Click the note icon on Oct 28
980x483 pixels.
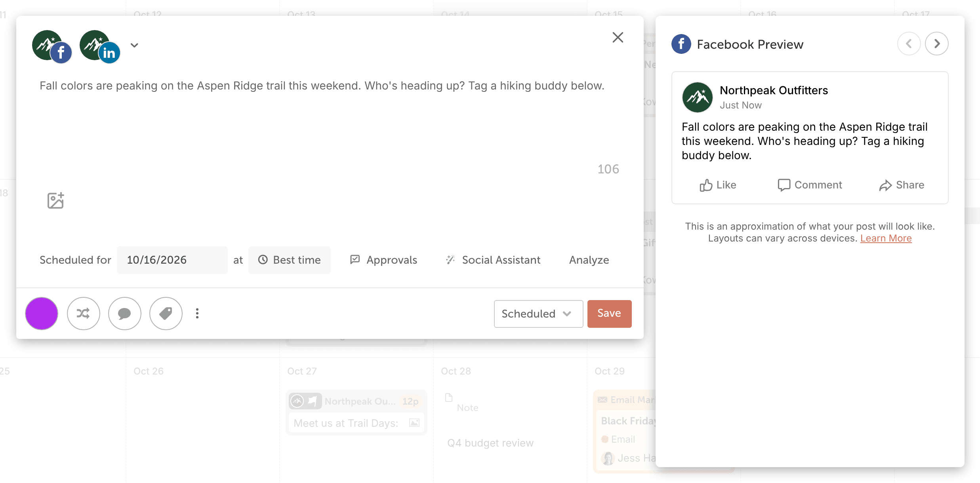tap(449, 398)
